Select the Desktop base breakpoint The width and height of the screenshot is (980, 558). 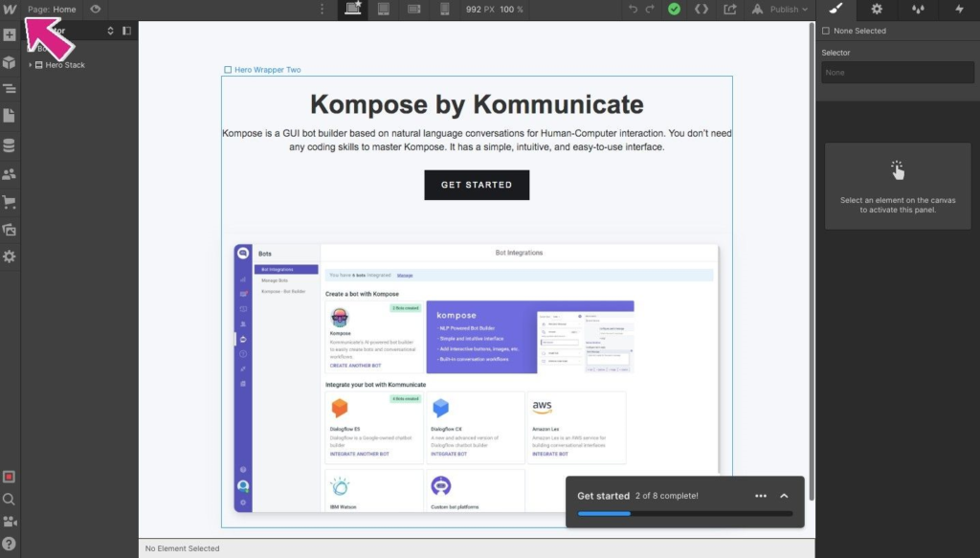353,10
